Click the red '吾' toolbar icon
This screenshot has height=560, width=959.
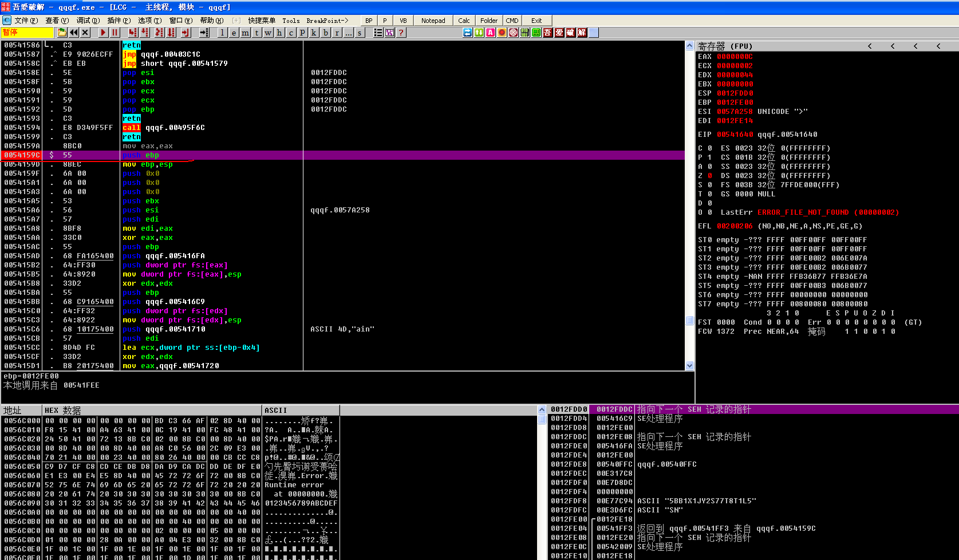(x=548, y=33)
